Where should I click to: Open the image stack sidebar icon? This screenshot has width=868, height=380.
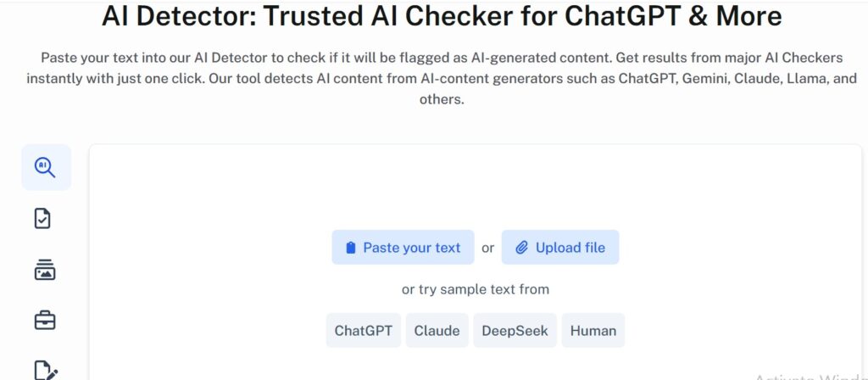coord(44,270)
